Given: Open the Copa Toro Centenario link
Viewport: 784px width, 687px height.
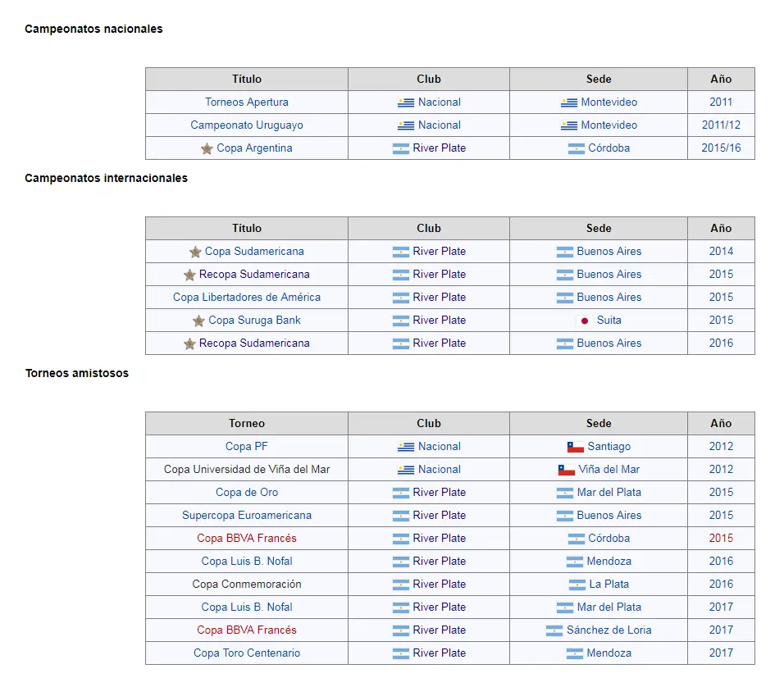Looking at the screenshot, I should [x=247, y=653].
